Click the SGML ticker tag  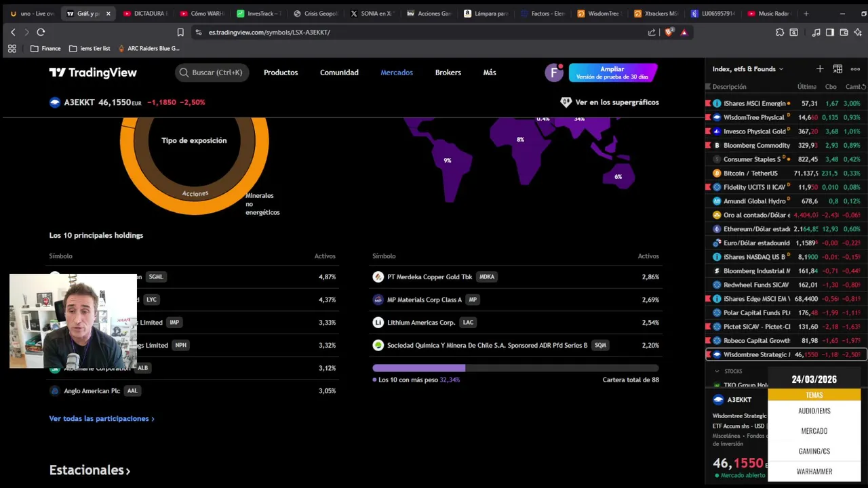[x=156, y=277]
